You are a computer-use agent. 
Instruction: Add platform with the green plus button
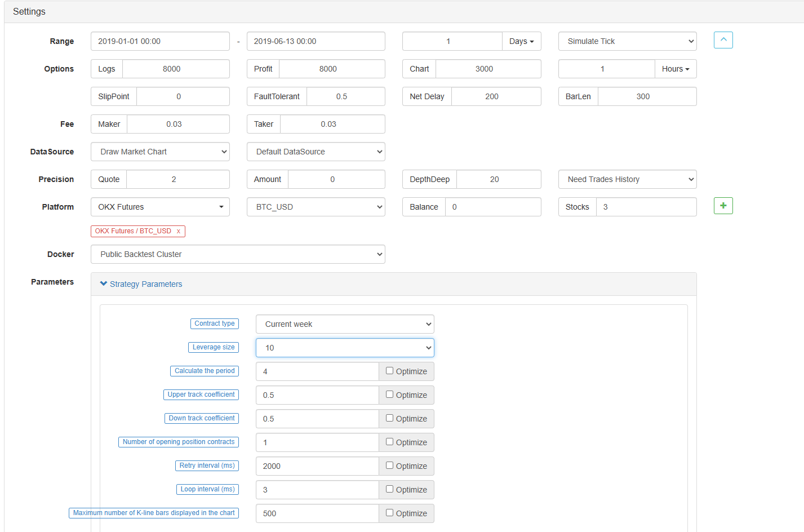(x=723, y=206)
